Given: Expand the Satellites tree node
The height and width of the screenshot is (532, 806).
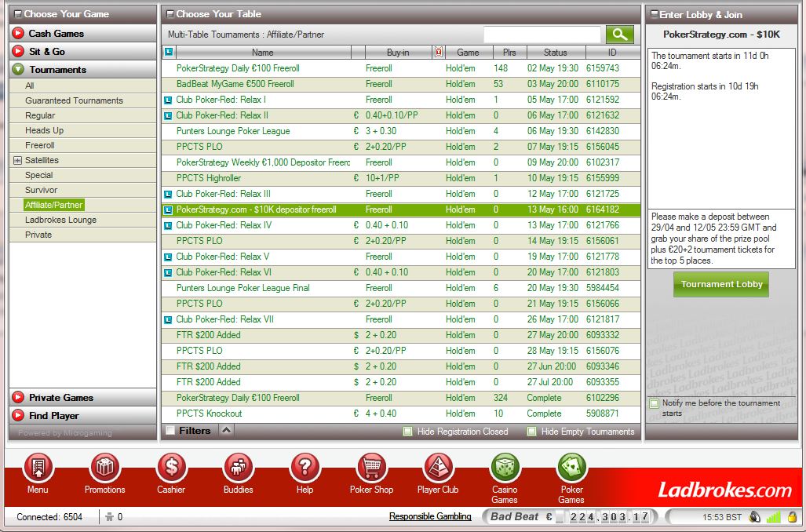Looking at the screenshot, I should coord(17,160).
